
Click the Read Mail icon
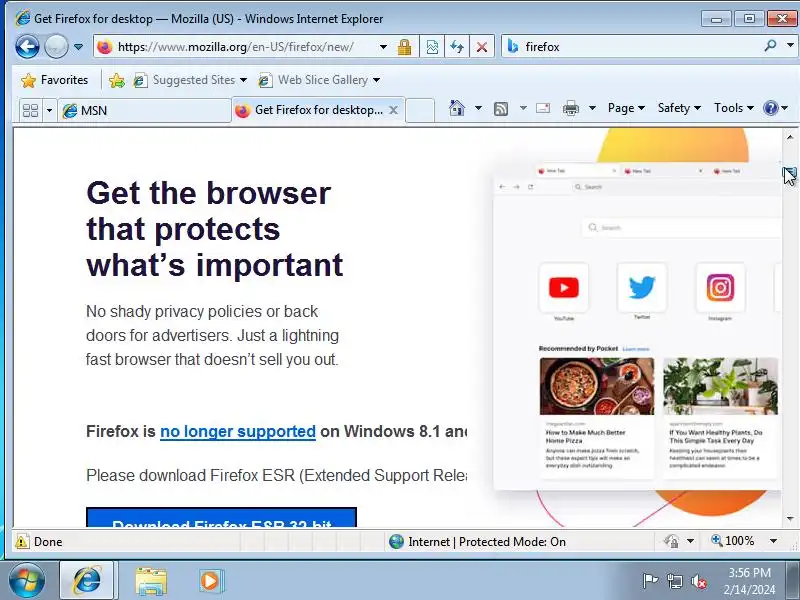(543, 108)
